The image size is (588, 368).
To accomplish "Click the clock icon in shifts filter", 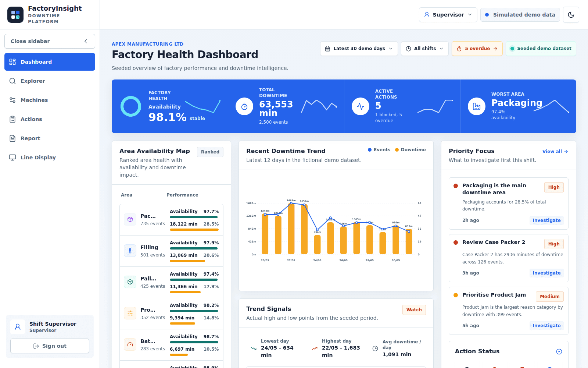I will pyautogui.click(x=408, y=49).
